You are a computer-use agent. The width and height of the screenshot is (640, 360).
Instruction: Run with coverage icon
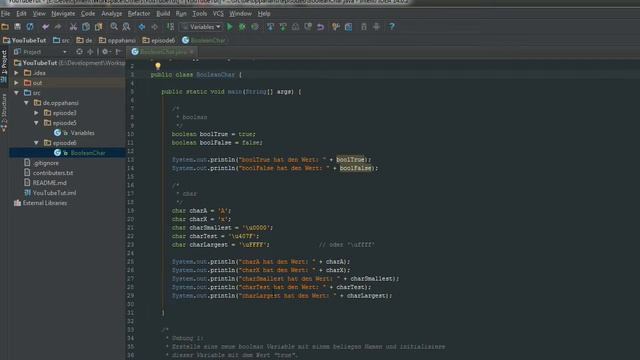255,27
